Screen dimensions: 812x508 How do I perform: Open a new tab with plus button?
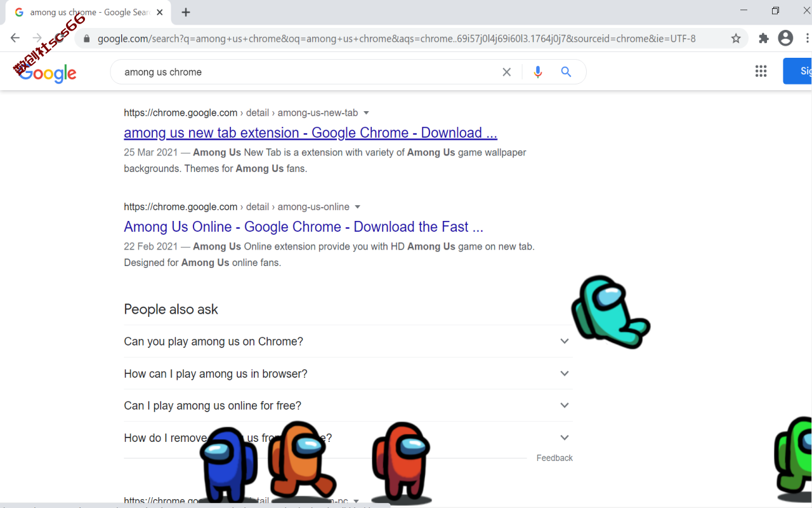click(186, 12)
